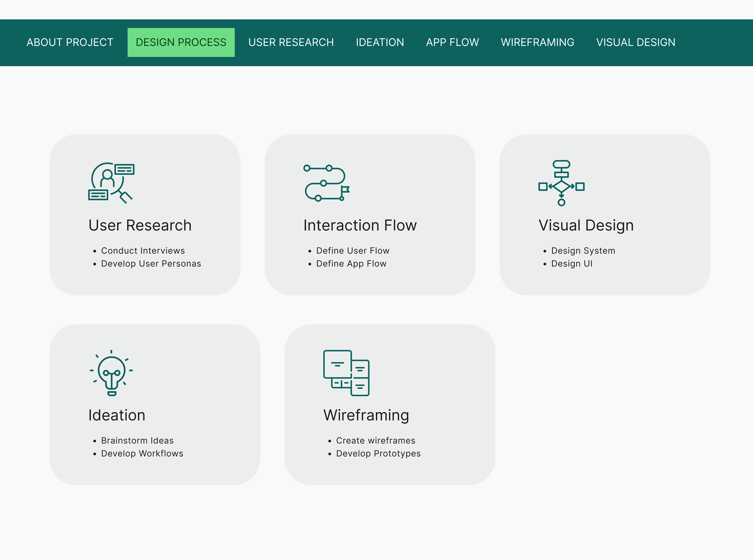The height and width of the screenshot is (560, 753).
Task: Open the About Project tab
Action: tap(70, 42)
